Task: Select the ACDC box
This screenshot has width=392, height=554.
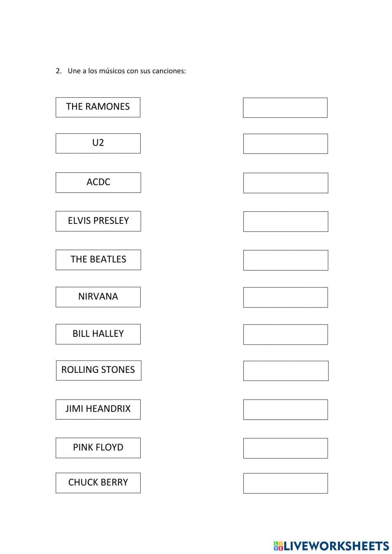Action: pyautogui.click(x=98, y=182)
